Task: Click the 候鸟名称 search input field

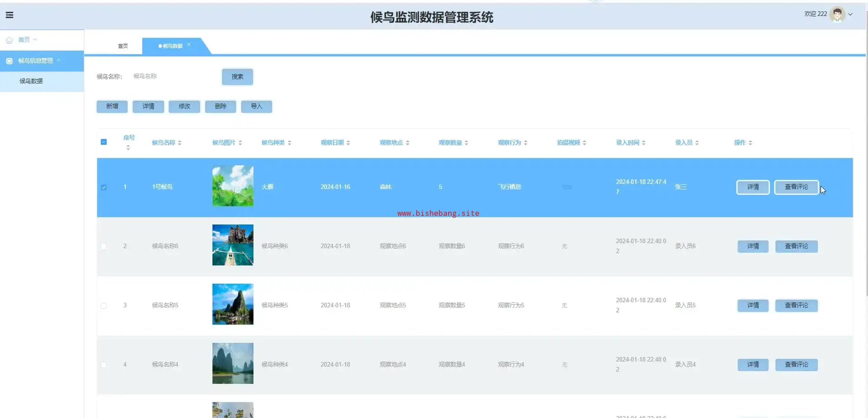Action: 173,76
